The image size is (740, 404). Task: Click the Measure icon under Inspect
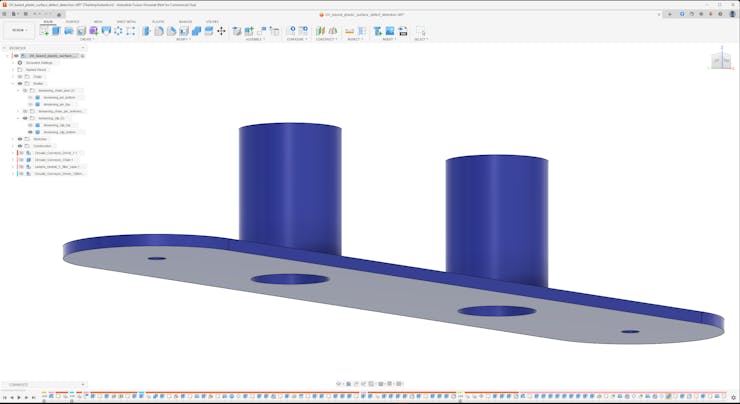pos(351,31)
